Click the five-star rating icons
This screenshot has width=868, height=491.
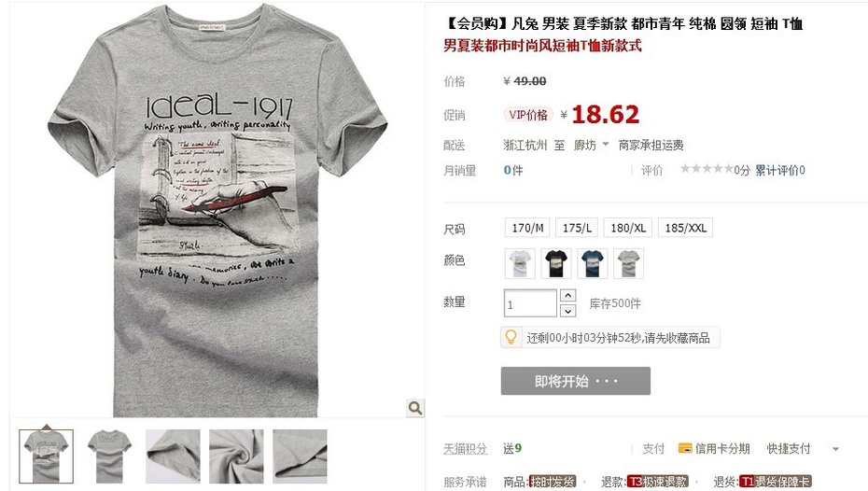(707, 168)
